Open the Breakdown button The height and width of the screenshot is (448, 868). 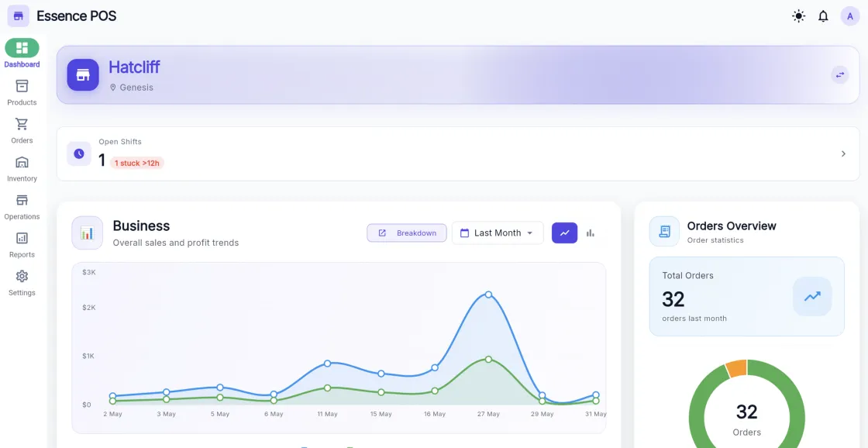pyautogui.click(x=407, y=233)
